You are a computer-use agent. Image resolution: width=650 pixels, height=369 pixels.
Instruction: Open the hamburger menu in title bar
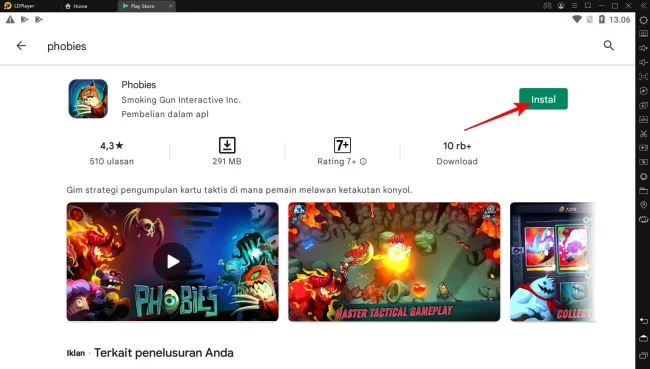click(x=574, y=6)
